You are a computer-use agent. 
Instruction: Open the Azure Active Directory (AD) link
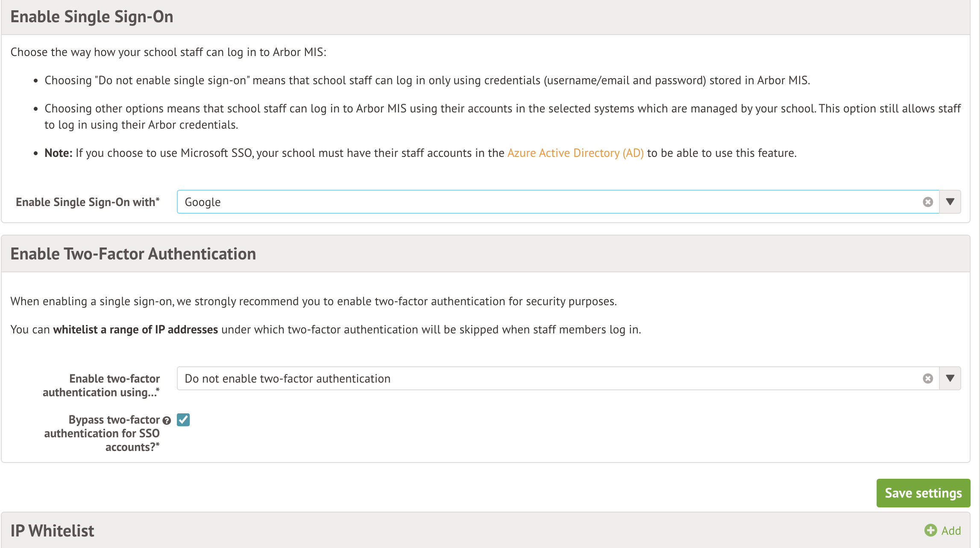(x=575, y=153)
